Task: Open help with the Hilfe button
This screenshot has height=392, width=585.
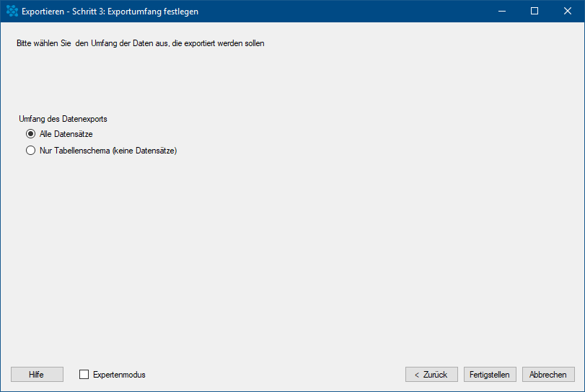Action: (37, 375)
